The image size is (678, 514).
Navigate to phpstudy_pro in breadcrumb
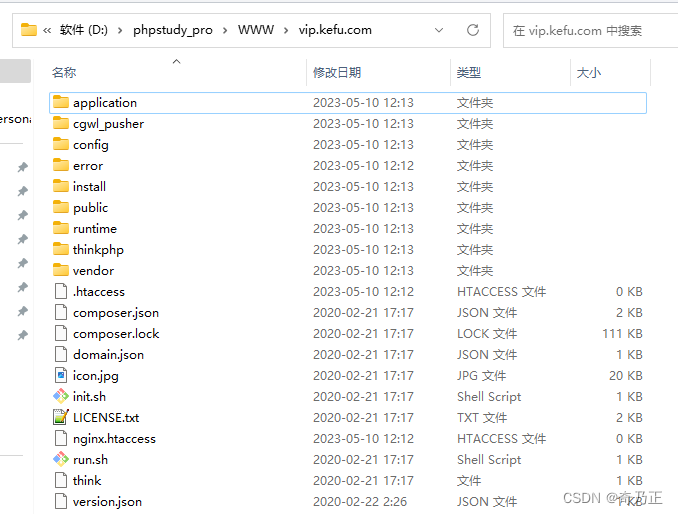[x=173, y=30]
